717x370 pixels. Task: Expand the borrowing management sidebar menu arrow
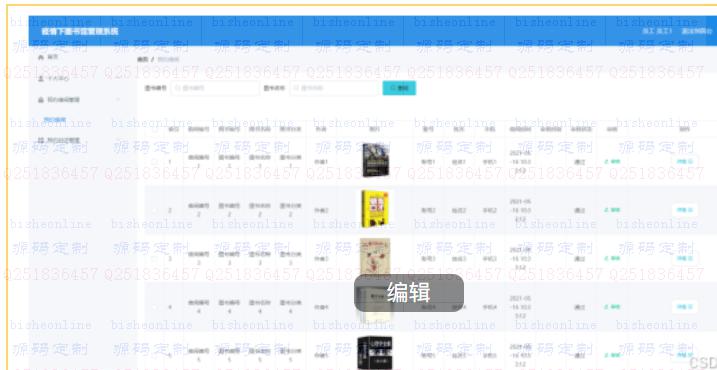click(x=118, y=99)
